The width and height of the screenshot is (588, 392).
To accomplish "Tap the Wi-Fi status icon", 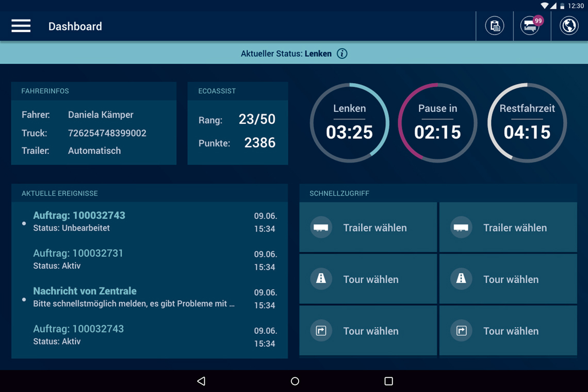I will tap(545, 6).
